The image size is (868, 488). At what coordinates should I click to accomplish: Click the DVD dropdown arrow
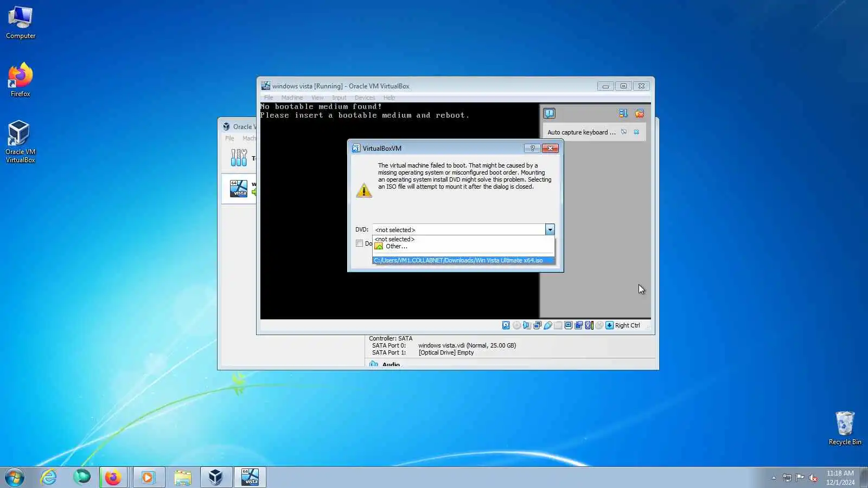pyautogui.click(x=550, y=230)
